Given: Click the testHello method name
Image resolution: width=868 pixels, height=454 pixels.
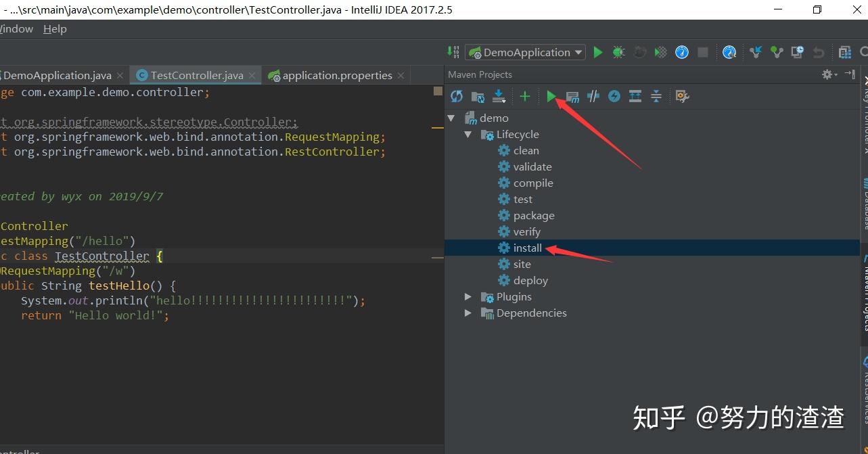Looking at the screenshot, I should (x=119, y=286).
